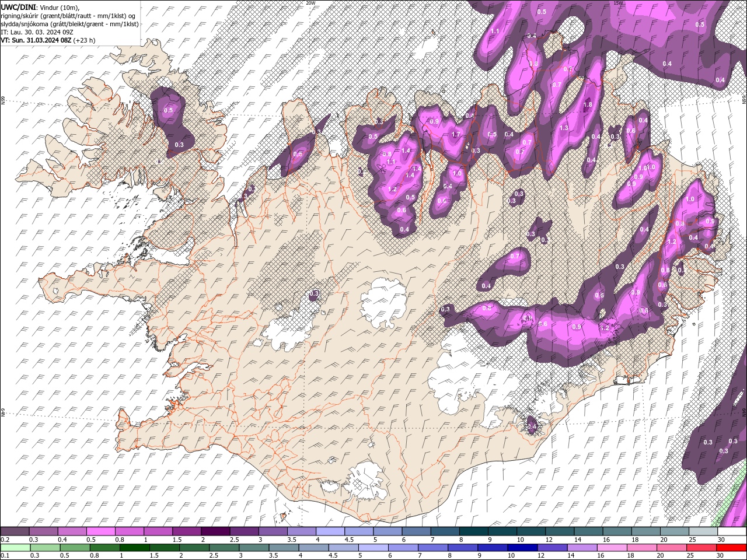Click the 'VT: Sun. 31.03.2024 08Z' valid time

tap(36, 40)
